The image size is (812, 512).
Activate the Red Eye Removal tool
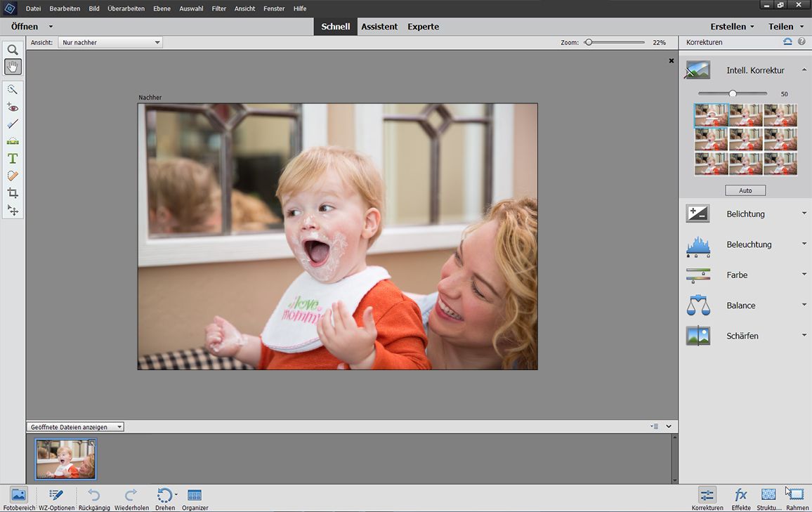(13, 107)
